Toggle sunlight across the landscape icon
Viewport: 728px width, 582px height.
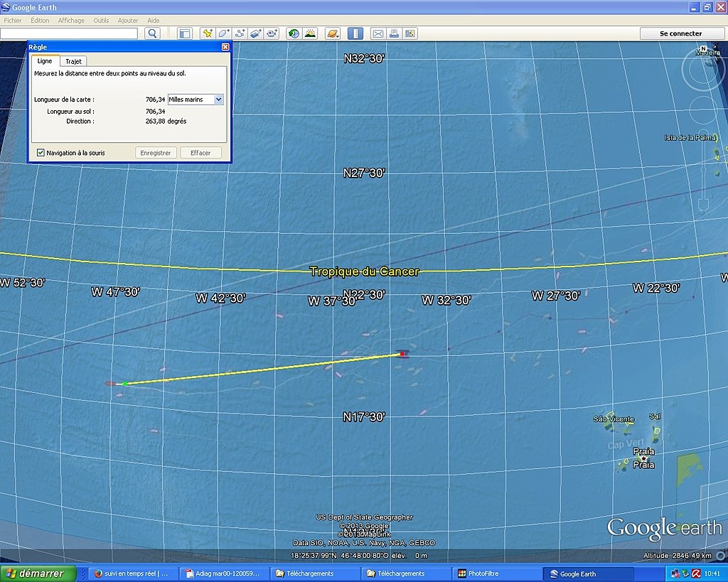310,33
